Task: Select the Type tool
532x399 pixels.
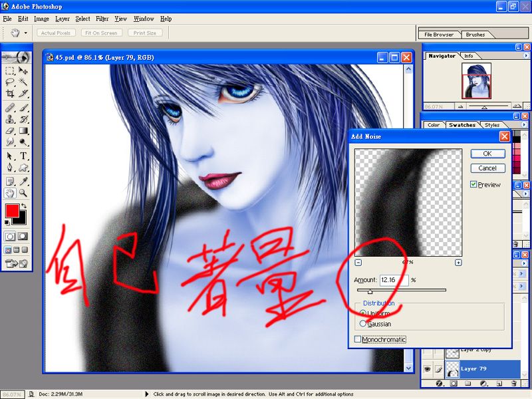Action: coord(23,156)
